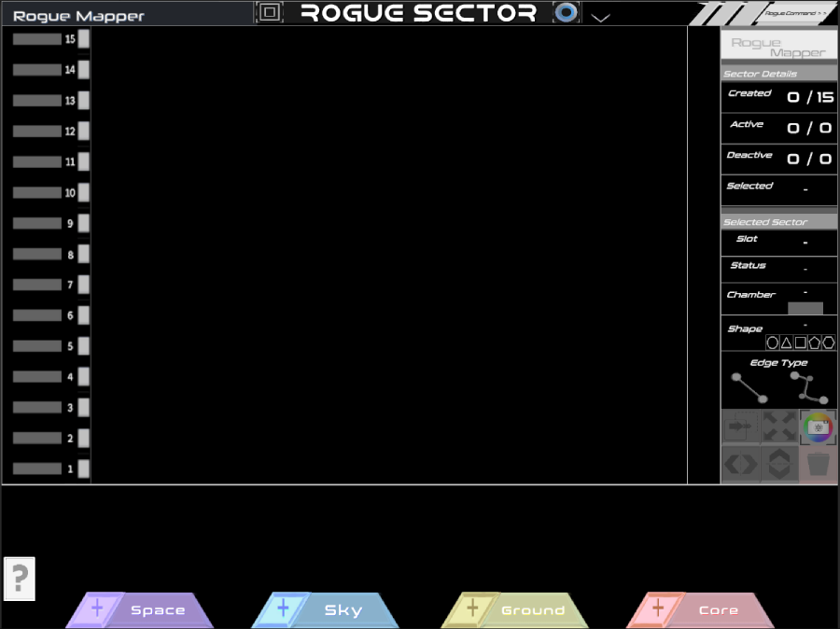The image size is (840, 629).
Task: Click the Sector Details header
Action: pos(779,74)
